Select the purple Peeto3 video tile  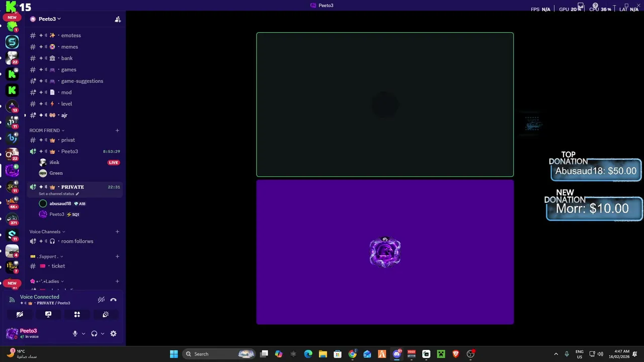(385, 252)
